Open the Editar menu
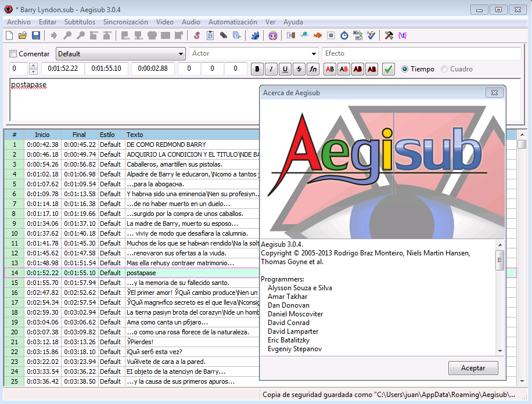The width and height of the screenshot is (532, 404). click(x=48, y=22)
